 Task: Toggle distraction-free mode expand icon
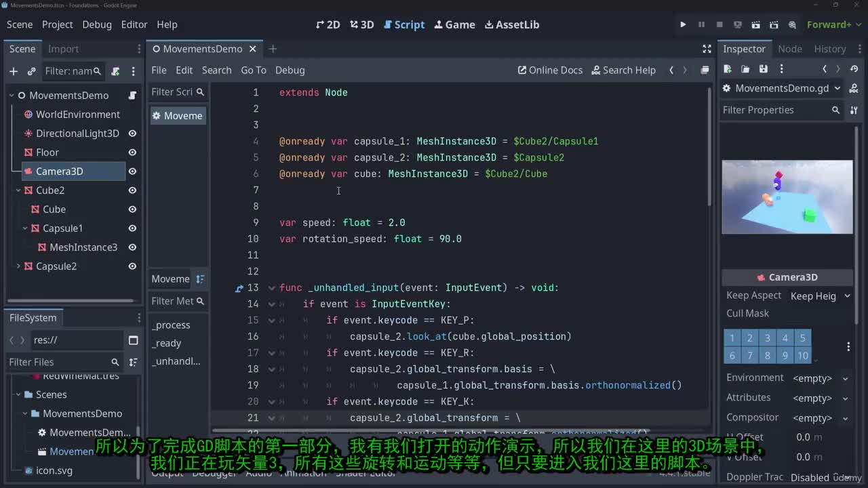click(x=707, y=49)
